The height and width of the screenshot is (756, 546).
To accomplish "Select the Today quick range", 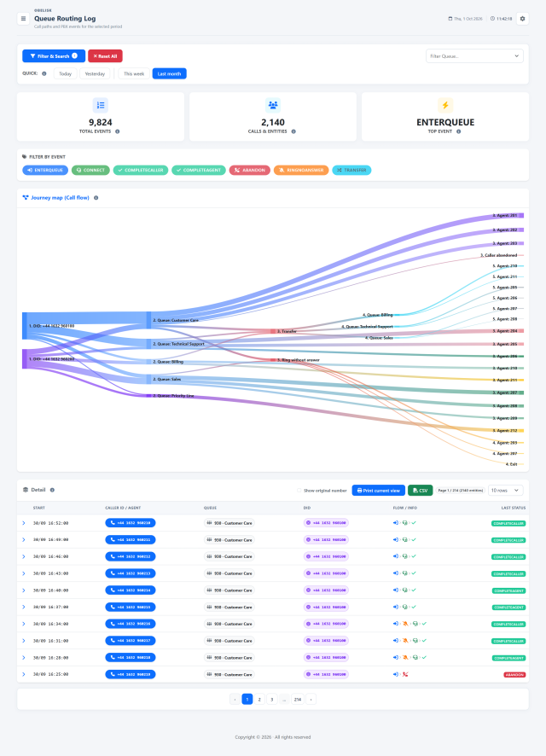I will pos(65,73).
